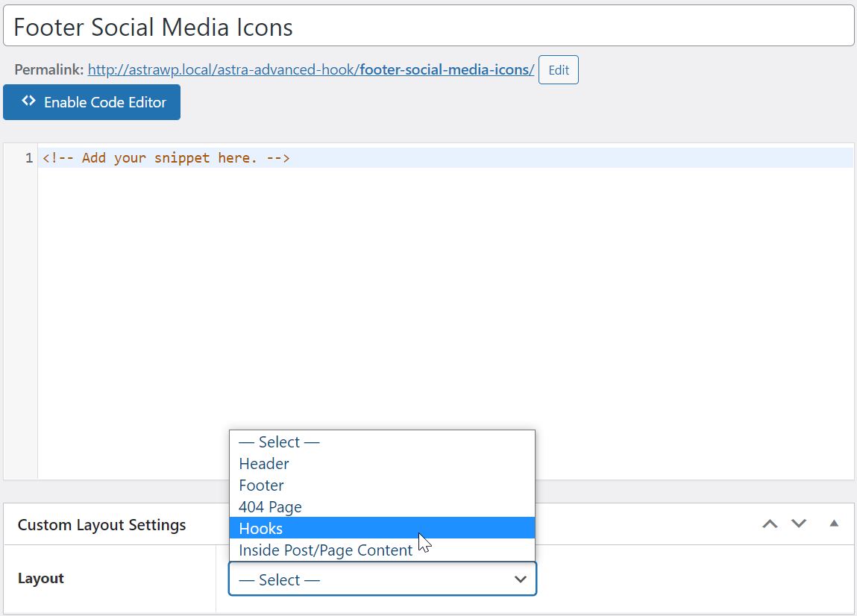Viewport: 857px width, 616px height.
Task: Click the snippet comment line in editor
Action: pyautogui.click(x=166, y=158)
